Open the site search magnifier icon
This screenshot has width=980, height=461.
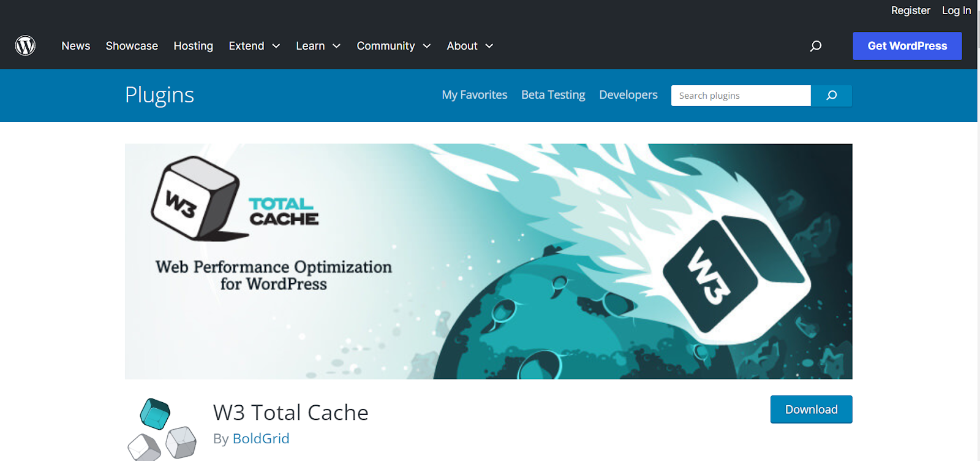[816, 46]
